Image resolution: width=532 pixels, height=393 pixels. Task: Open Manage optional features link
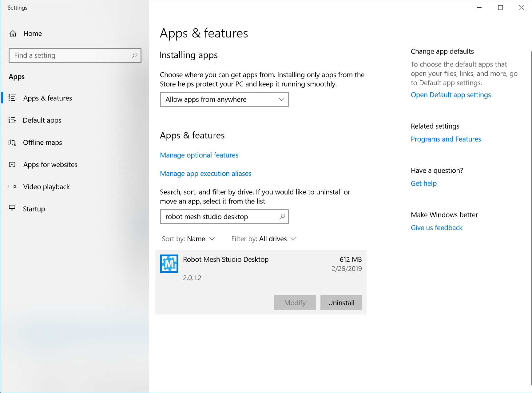[199, 155]
